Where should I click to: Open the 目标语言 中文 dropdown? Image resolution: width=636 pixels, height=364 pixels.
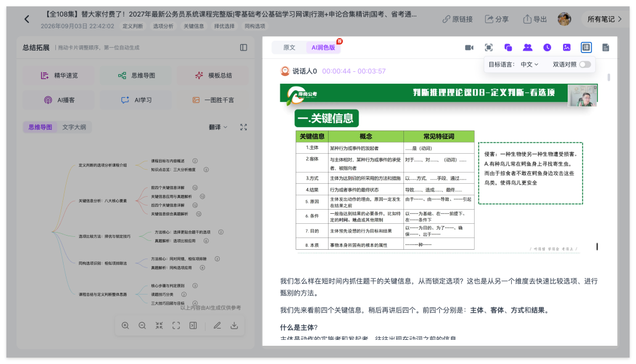coord(529,65)
